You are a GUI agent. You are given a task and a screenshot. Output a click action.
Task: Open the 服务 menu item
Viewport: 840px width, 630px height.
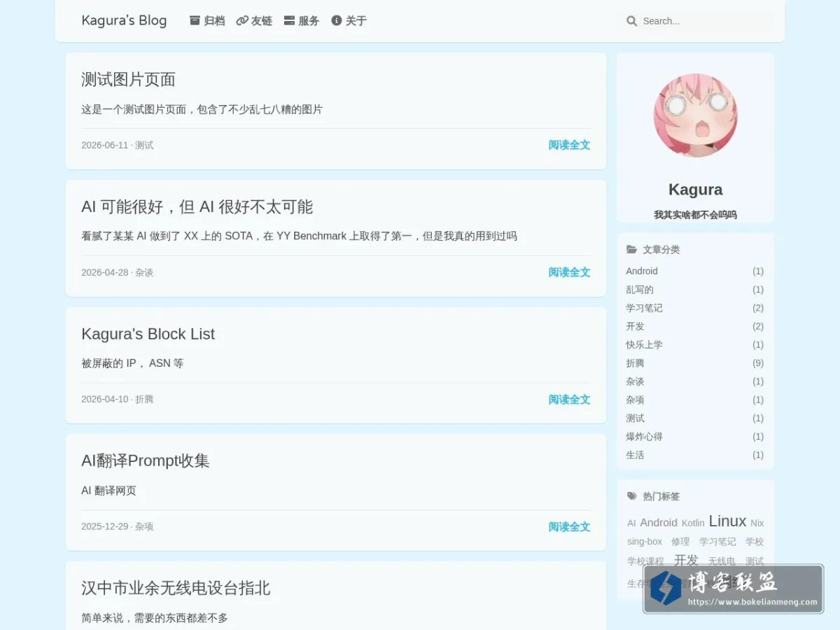pyautogui.click(x=302, y=20)
